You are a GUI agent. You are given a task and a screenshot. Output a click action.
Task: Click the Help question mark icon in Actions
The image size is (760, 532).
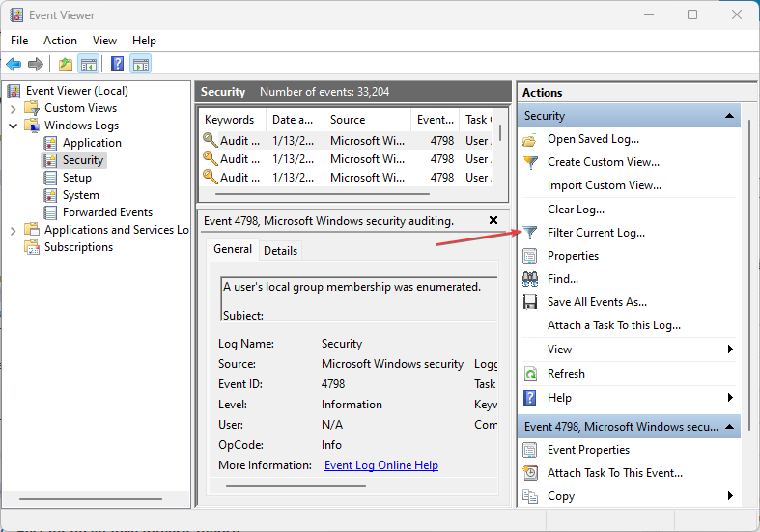[x=530, y=398]
